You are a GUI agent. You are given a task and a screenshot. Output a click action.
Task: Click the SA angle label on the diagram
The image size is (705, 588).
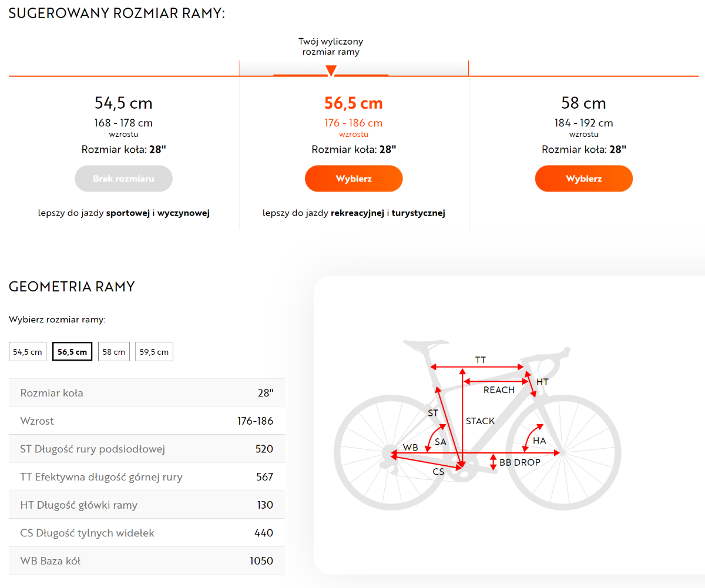coord(441,442)
